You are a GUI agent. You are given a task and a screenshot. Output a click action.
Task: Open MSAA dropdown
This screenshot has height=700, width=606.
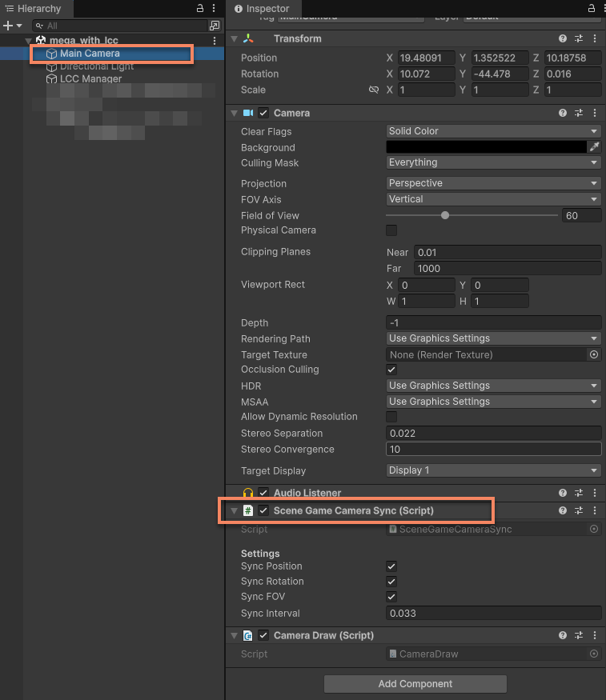coord(493,402)
